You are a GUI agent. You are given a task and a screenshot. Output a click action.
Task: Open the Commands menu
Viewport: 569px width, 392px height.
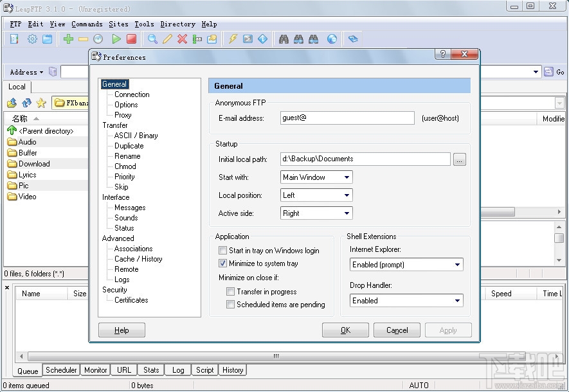(87, 24)
